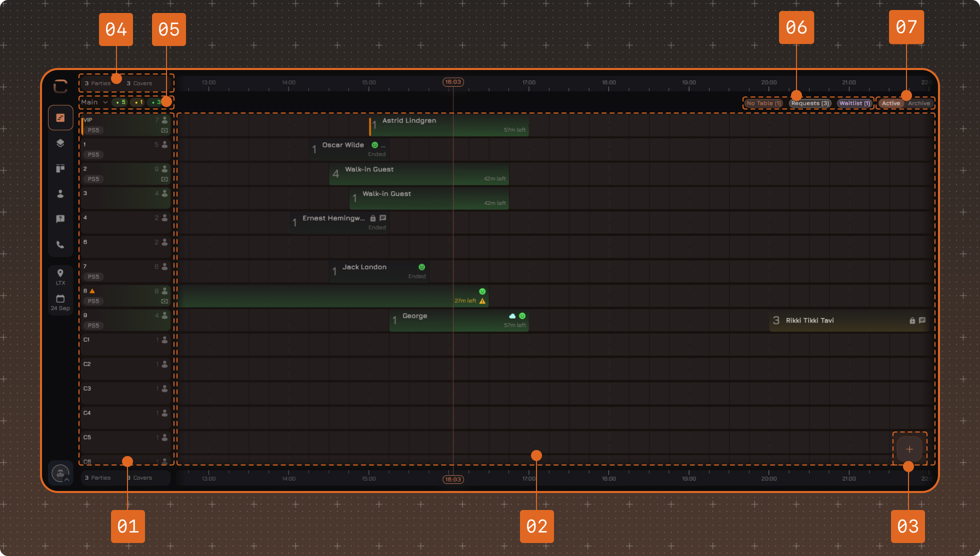
Task: Open the user avatar menu at bottom-left
Action: (x=60, y=473)
